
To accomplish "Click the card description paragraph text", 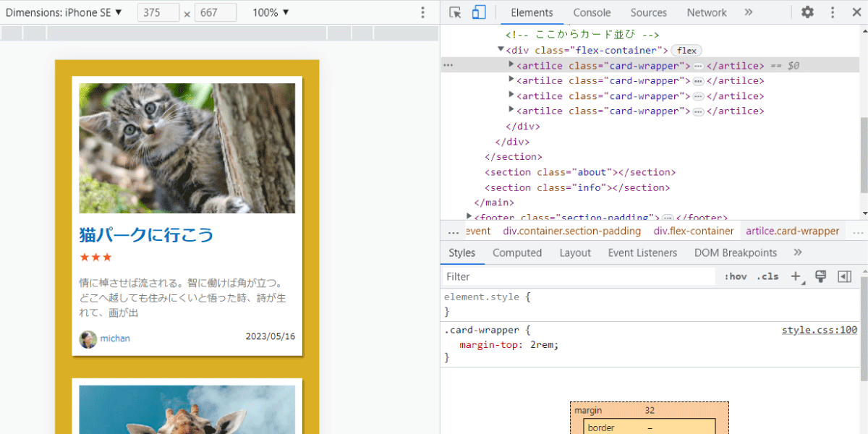I will click(182, 297).
